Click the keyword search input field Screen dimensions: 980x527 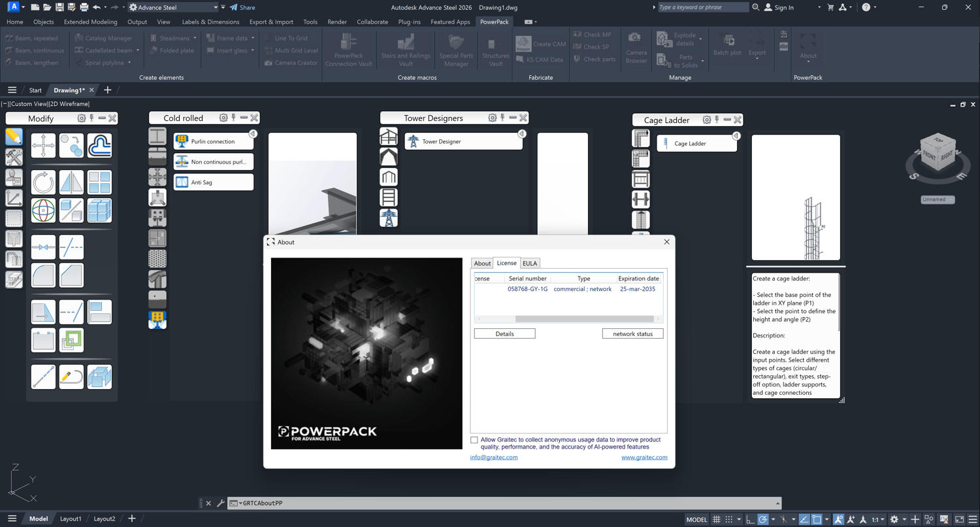pos(702,7)
